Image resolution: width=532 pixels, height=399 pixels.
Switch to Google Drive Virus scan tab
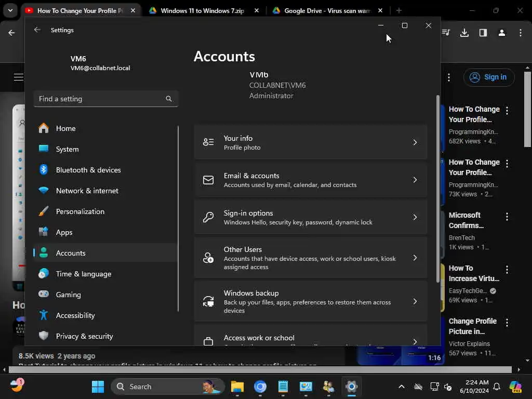point(328,10)
